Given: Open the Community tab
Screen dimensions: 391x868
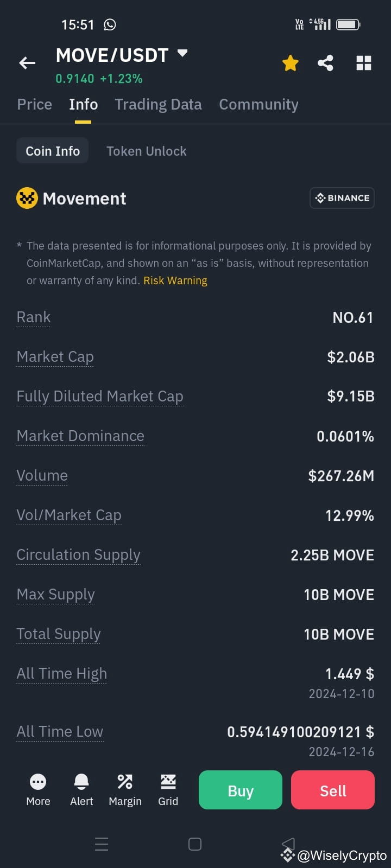Looking at the screenshot, I should point(258,104).
